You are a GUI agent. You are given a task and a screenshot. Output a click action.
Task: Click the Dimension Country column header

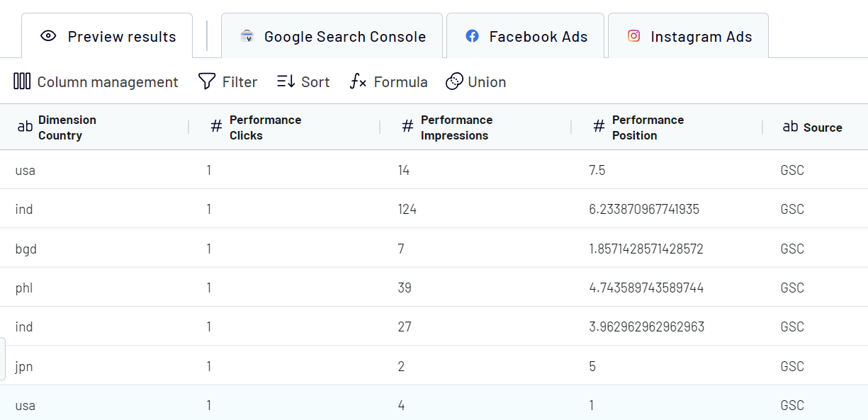(x=67, y=127)
